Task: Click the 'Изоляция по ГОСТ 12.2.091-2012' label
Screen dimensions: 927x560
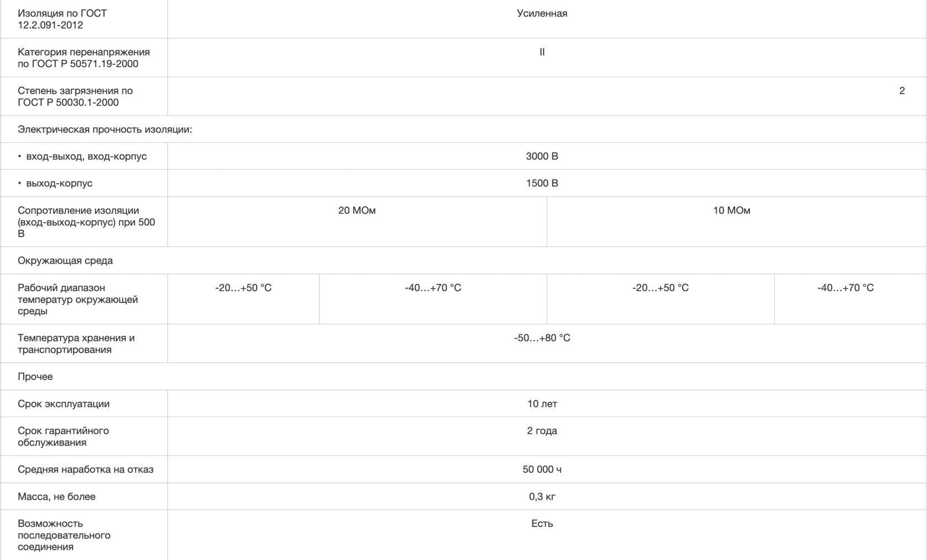Action: pyautogui.click(x=62, y=19)
